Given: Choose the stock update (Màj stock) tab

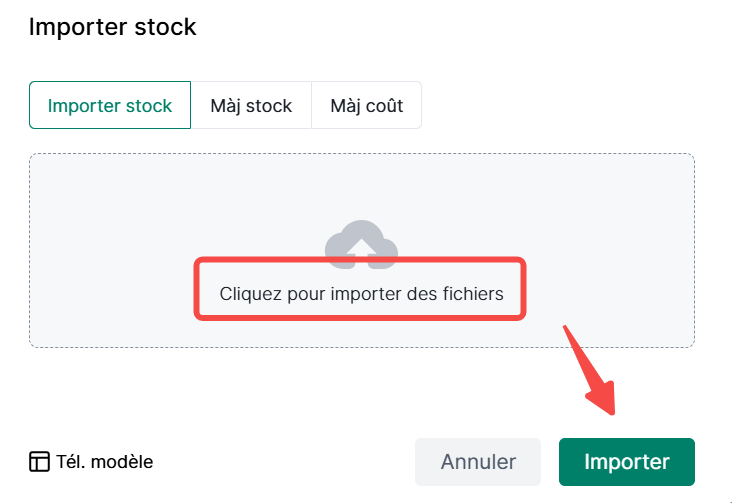Looking at the screenshot, I should [x=251, y=105].
